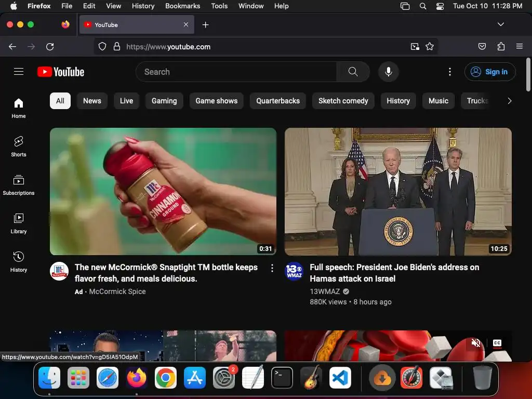Screen dimensions: 532x399
Task: Open picture-in-picture icon in address bar
Action: [x=415, y=46]
